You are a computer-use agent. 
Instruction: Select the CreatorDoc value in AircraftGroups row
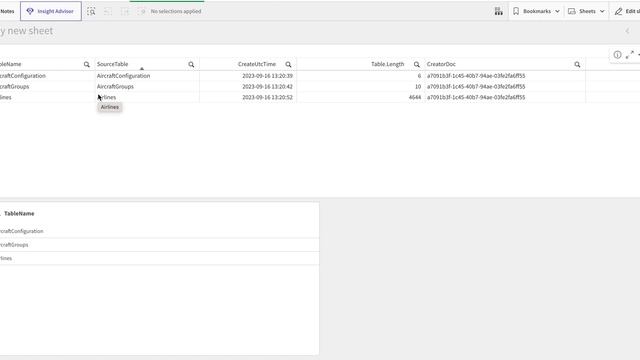tap(476, 87)
